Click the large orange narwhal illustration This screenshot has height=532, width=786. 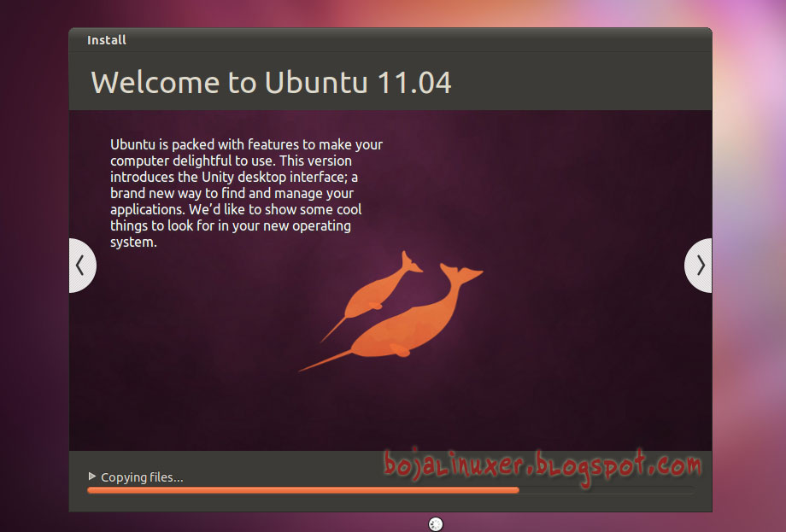401,320
